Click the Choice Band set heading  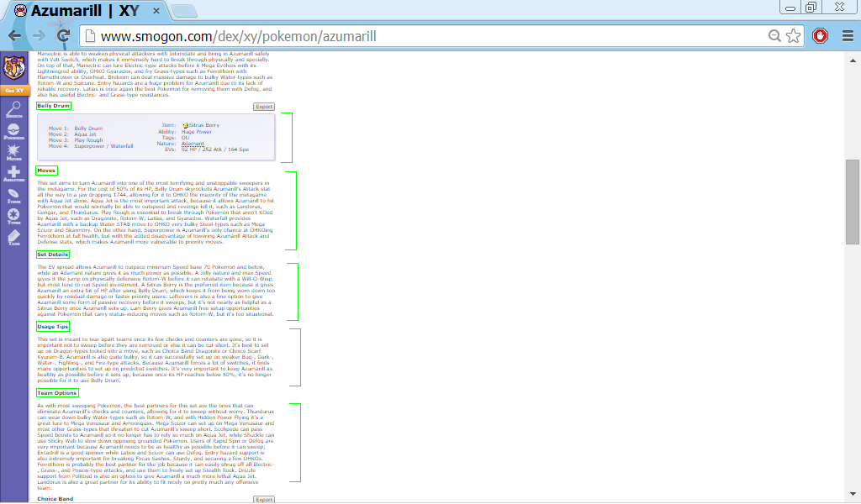(x=55, y=499)
